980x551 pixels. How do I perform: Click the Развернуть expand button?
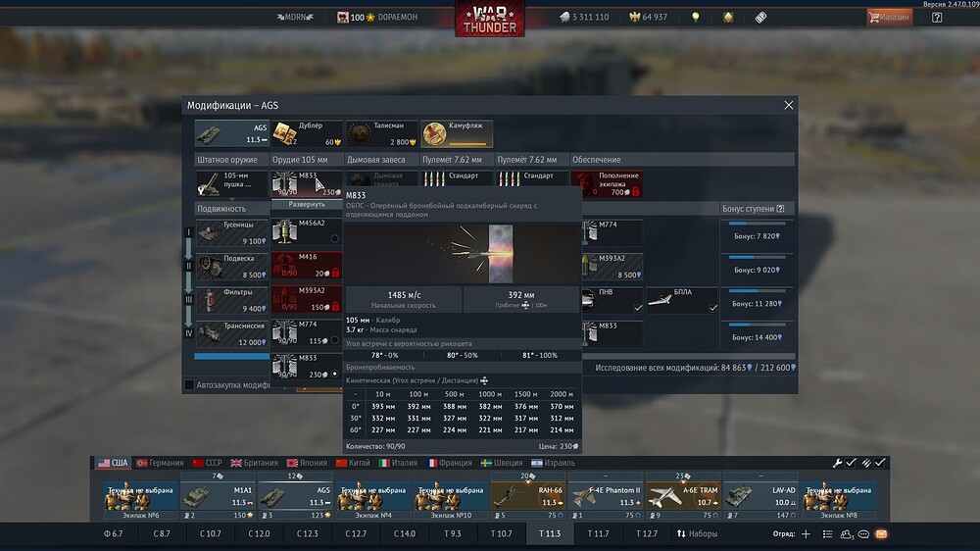click(307, 205)
